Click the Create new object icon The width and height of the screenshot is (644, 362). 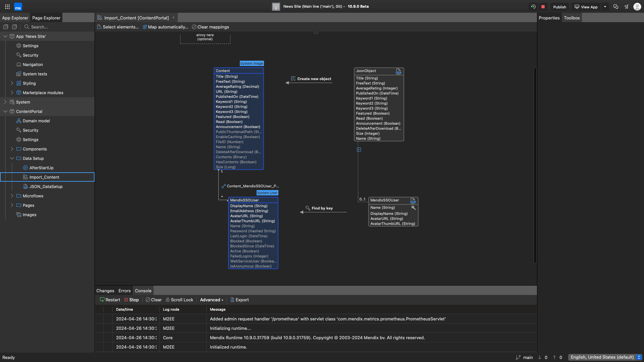(293, 79)
